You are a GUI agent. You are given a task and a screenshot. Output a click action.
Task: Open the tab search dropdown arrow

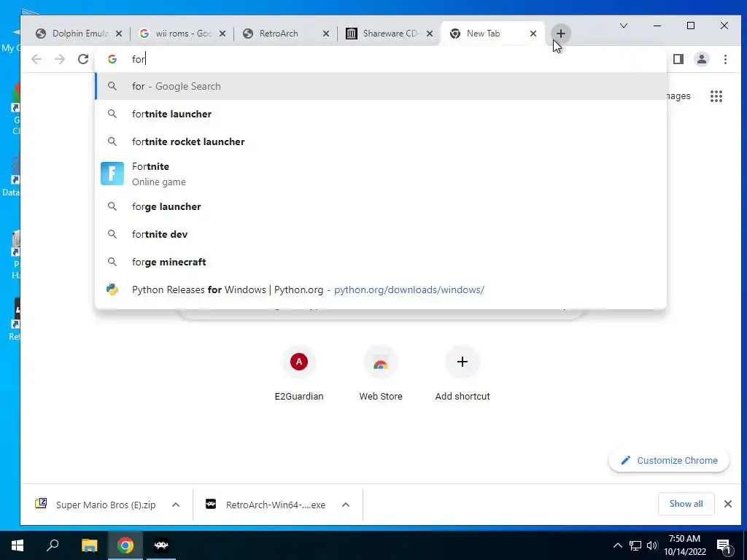coord(624,26)
